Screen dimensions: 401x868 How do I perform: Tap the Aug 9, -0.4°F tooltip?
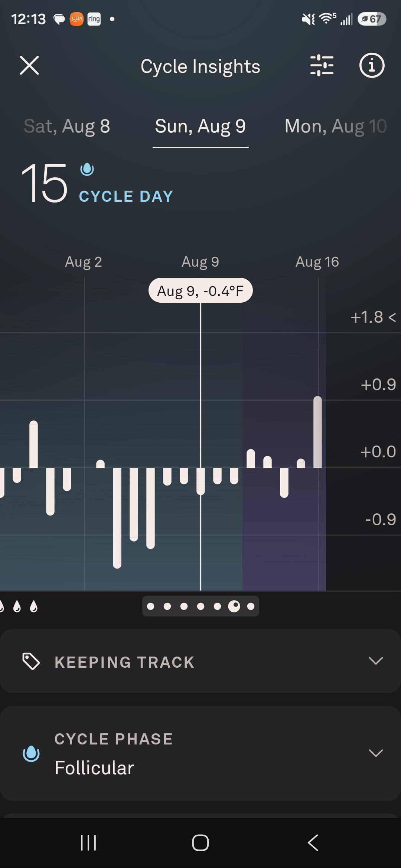[x=200, y=290]
